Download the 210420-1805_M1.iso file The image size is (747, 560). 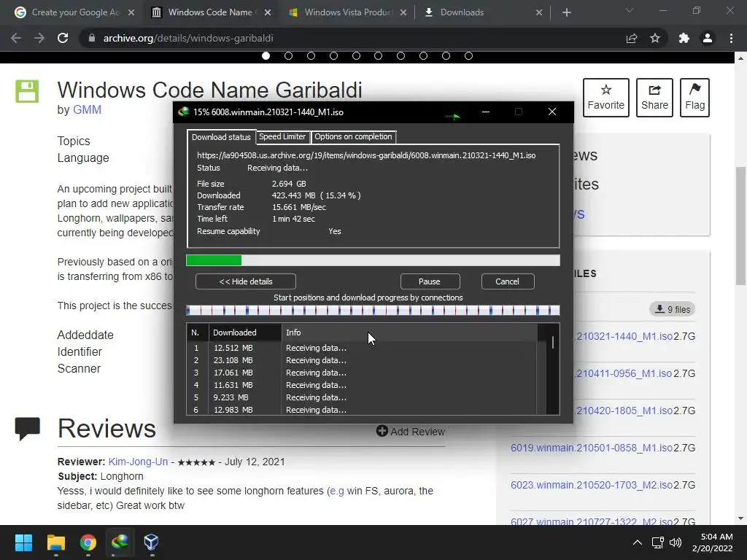point(624,411)
